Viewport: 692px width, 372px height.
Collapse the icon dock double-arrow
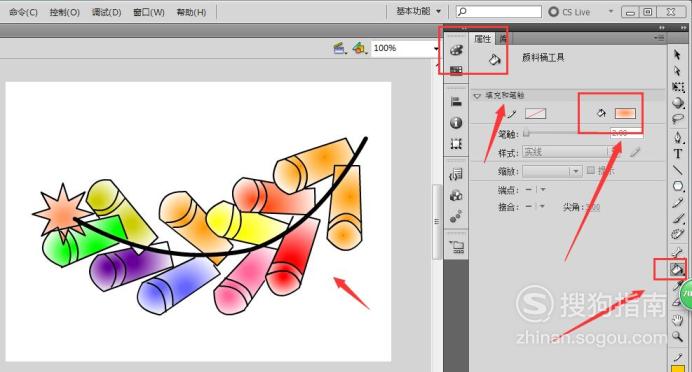464,27
